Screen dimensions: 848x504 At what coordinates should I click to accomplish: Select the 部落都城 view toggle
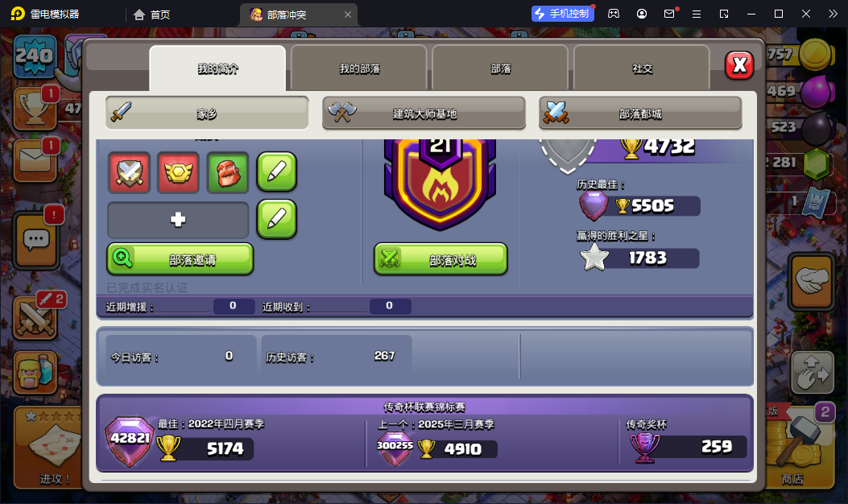(x=640, y=114)
